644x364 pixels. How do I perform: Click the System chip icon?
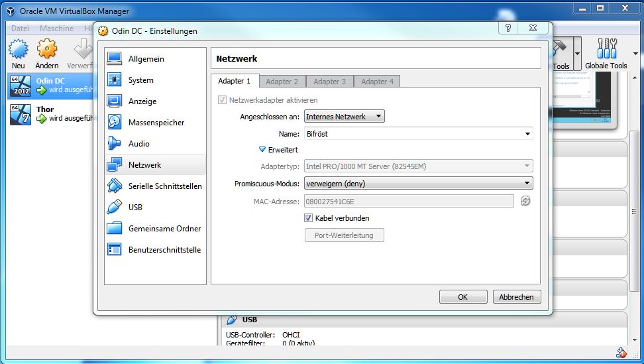(x=114, y=80)
